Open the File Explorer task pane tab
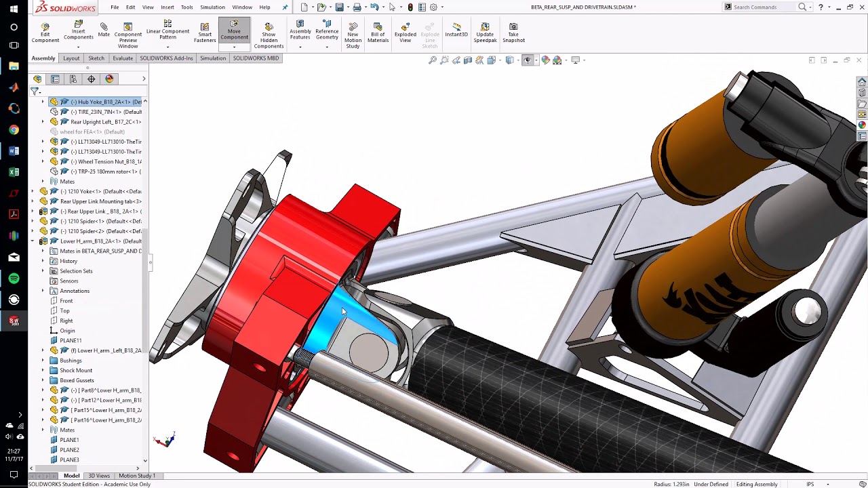The image size is (868, 488). click(862, 104)
